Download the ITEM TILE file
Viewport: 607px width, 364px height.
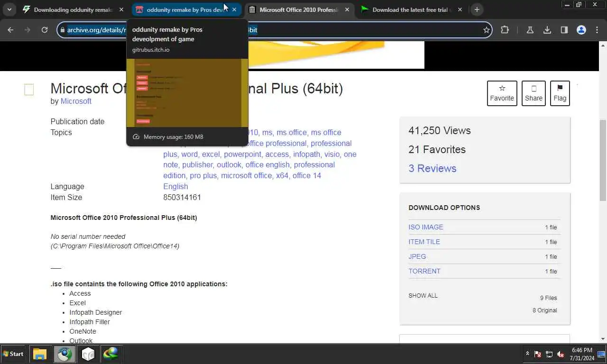coord(424,242)
